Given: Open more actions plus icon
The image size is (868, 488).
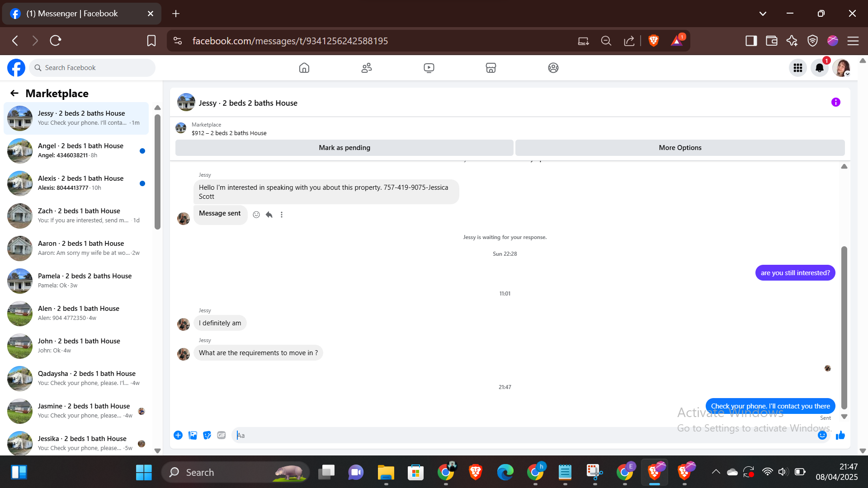Looking at the screenshot, I should [178, 435].
